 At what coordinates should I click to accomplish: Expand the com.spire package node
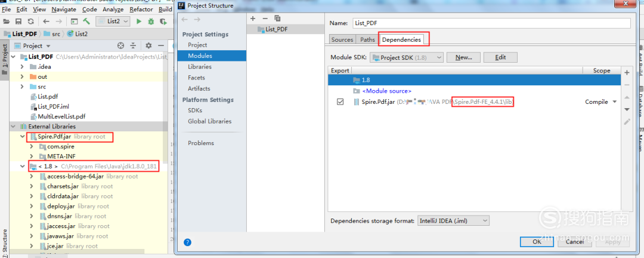click(32, 146)
